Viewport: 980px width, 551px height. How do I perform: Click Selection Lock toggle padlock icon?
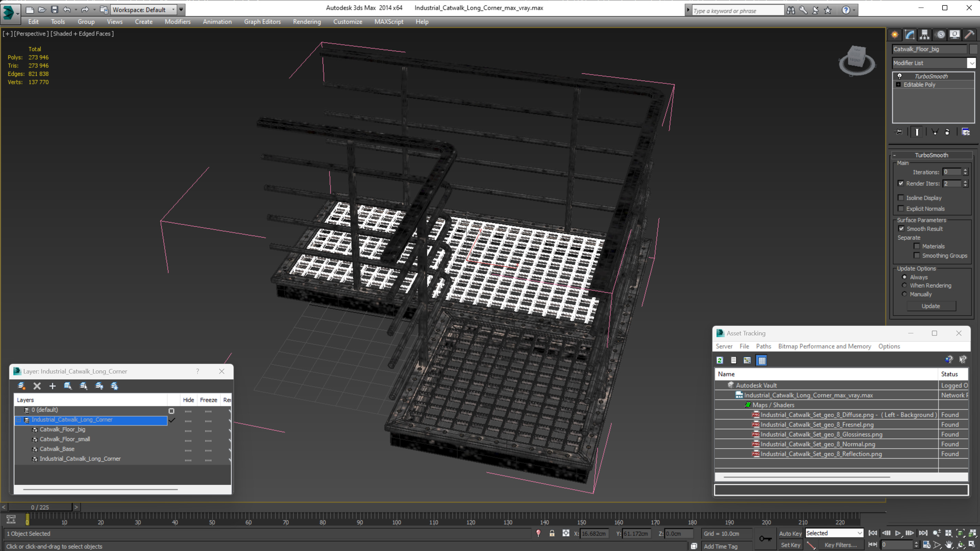coord(552,533)
